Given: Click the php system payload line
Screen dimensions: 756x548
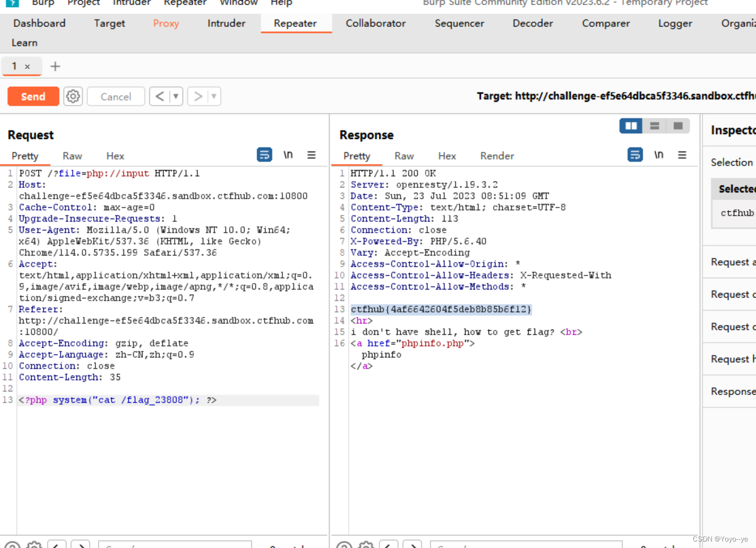Looking at the screenshot, I should 118,400.
